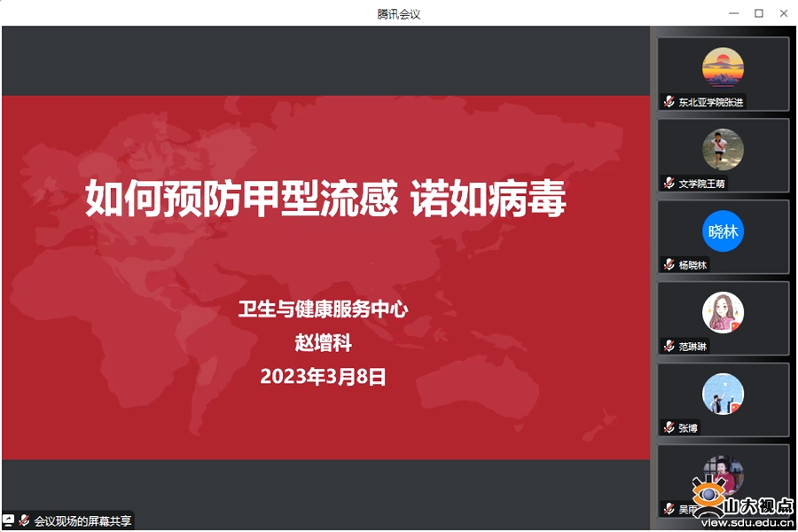Click the 腾讯会议 window title
The image size is (798, 532).
pos(398,13)
